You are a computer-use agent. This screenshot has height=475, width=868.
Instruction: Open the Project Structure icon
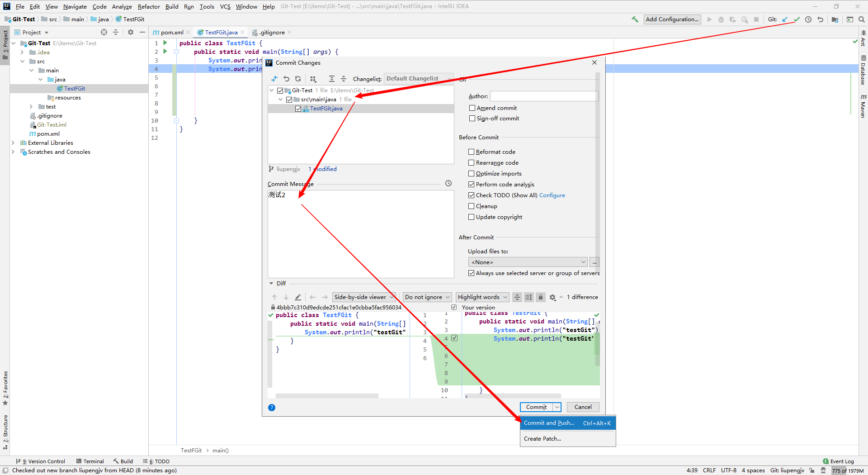835,19
